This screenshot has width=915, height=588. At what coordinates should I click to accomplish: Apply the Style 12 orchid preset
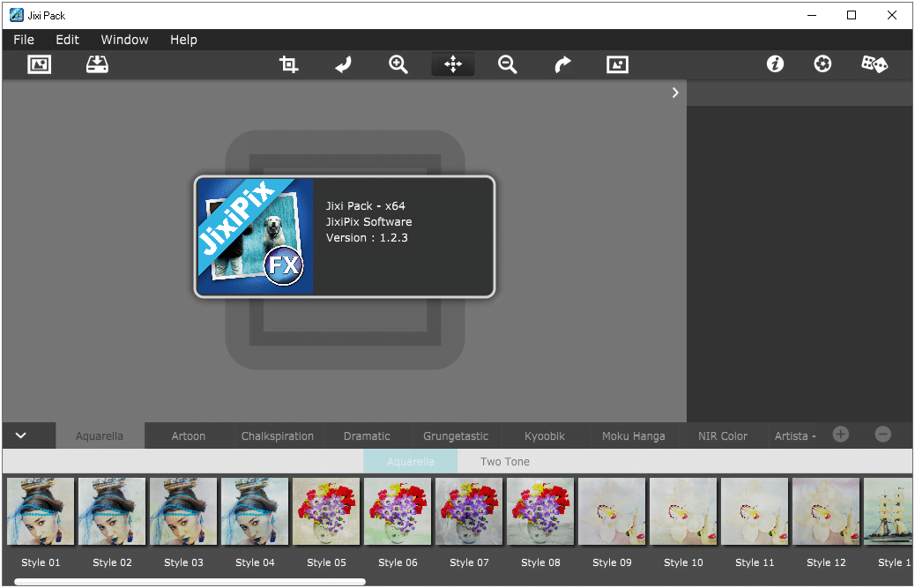click(826, 511)
